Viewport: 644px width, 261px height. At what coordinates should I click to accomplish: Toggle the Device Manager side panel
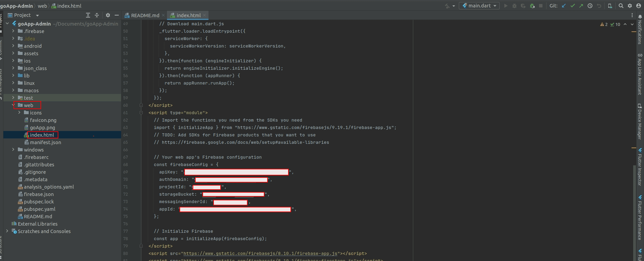pos(640,121)
